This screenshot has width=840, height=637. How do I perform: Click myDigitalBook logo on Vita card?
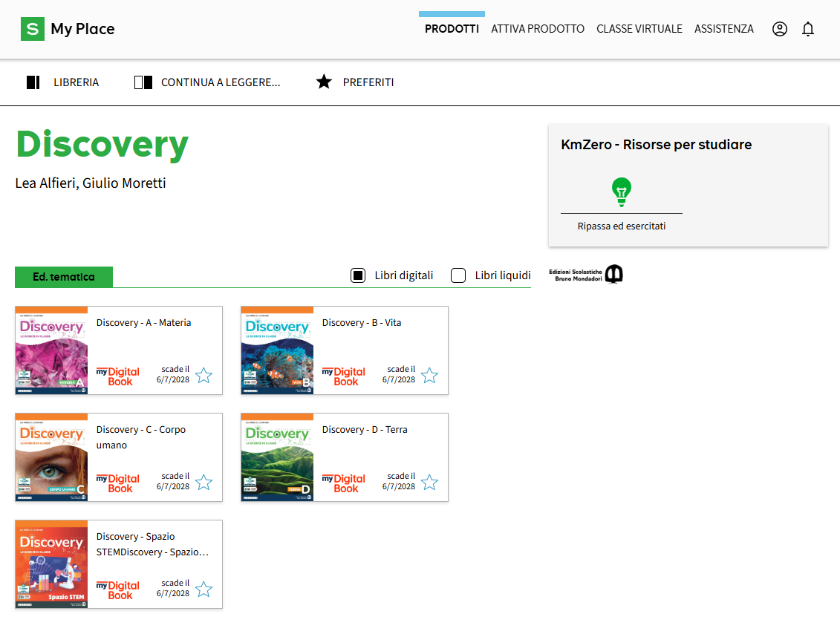tap(343, 376)
